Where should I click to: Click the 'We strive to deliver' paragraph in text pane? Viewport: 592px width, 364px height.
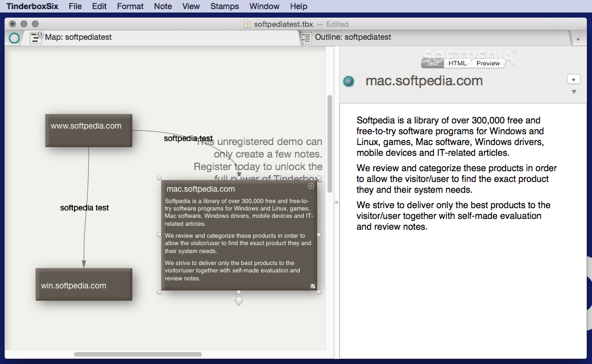(x=453, y=216)
